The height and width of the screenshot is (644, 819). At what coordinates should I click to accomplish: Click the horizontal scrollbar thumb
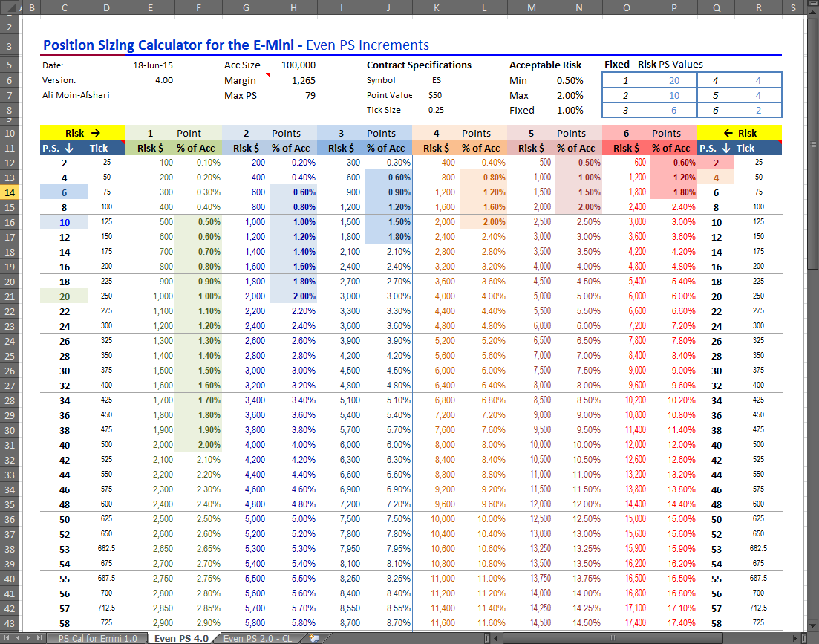pyautogui.click(x=613, y=638)
